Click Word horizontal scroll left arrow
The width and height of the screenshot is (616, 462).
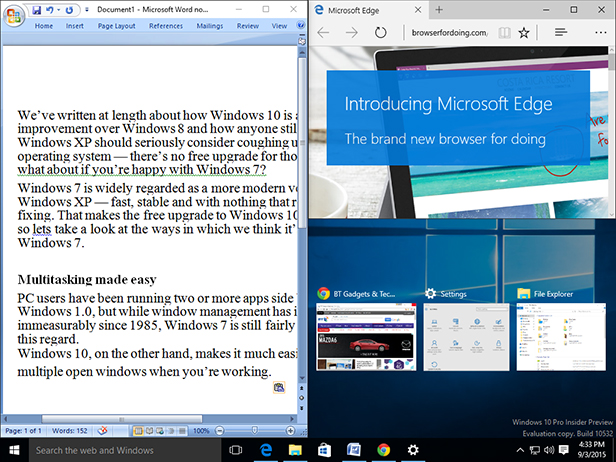point(6,419)
